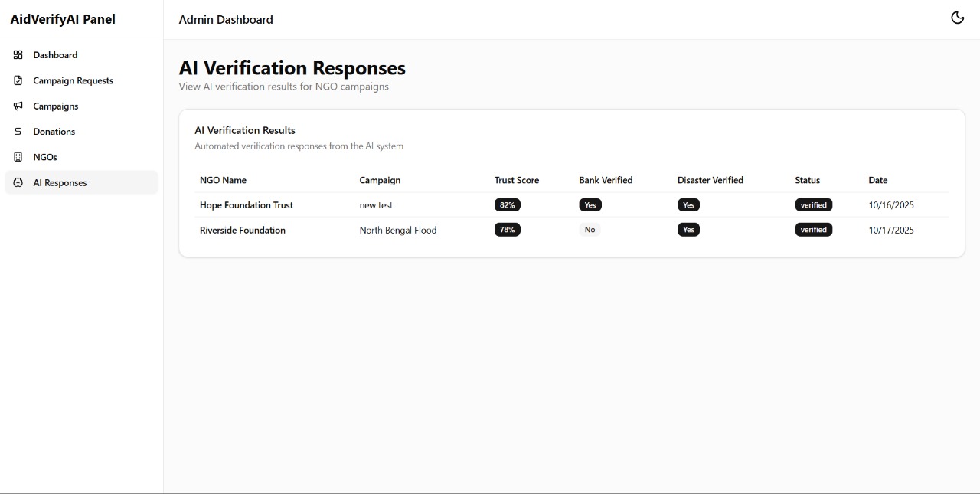
Task: Click the date 10/16/2025
Action: point(891,205)
